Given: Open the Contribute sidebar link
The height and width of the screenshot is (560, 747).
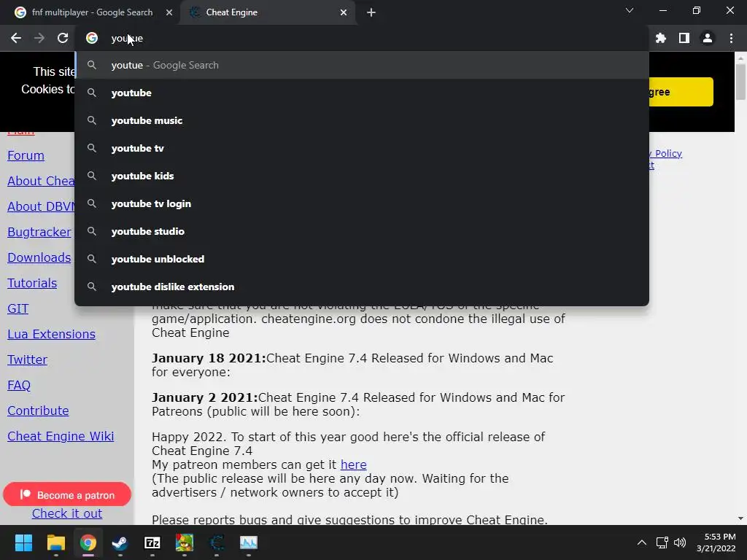Looking at the screenshot, I should coord(38,411).
